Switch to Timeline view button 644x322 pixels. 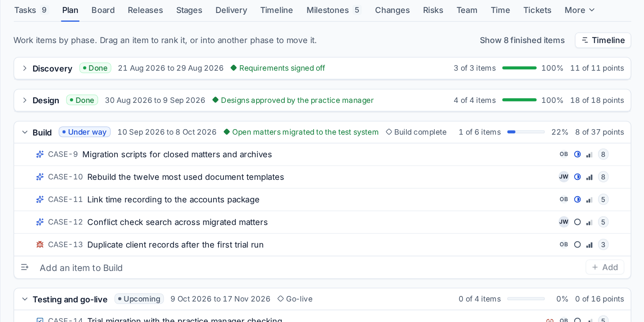[x=603, y=40]
